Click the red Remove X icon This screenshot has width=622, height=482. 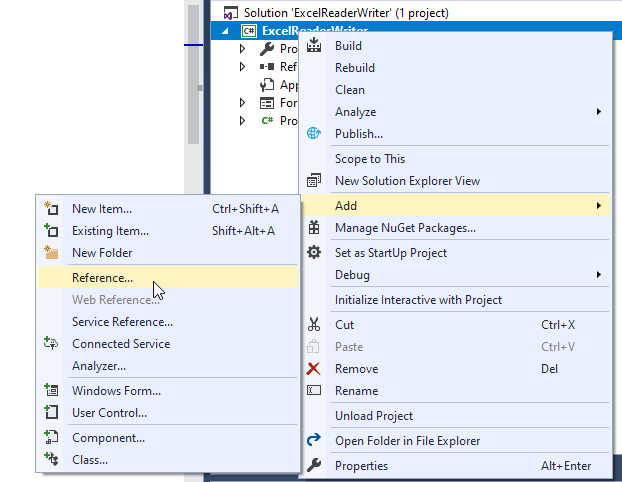pos(314,369)
